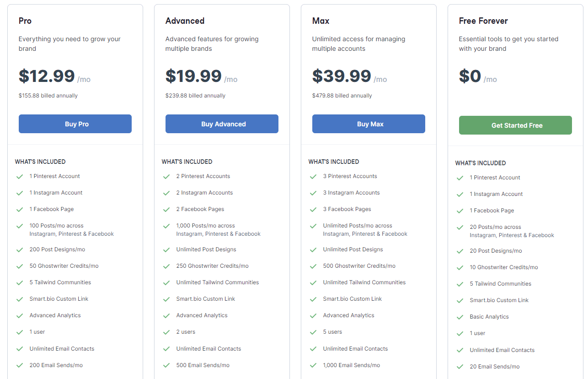Click the Free Forever plan heading
This screenshot has height=379, width=588.
(x=483, y=21)
